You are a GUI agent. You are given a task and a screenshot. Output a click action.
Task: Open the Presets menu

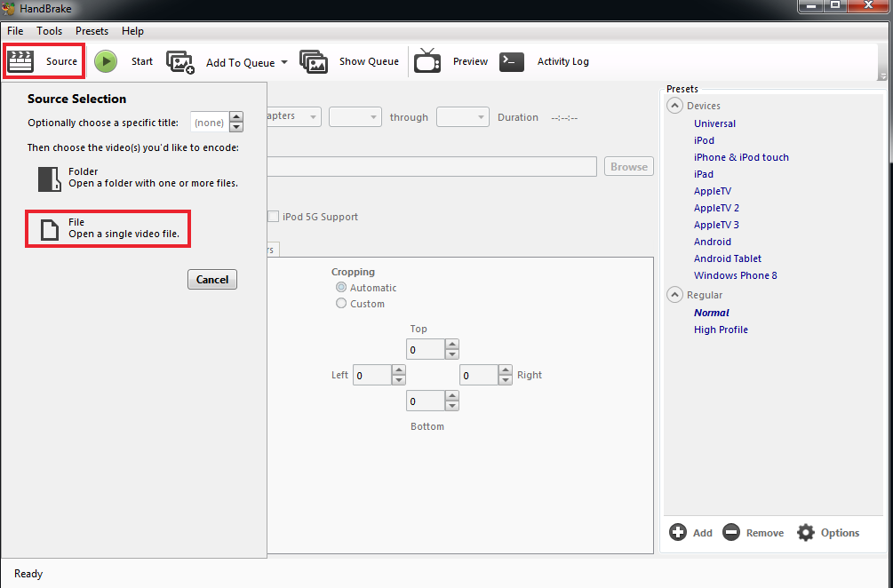pyautogui.click(x=92, y=31)
